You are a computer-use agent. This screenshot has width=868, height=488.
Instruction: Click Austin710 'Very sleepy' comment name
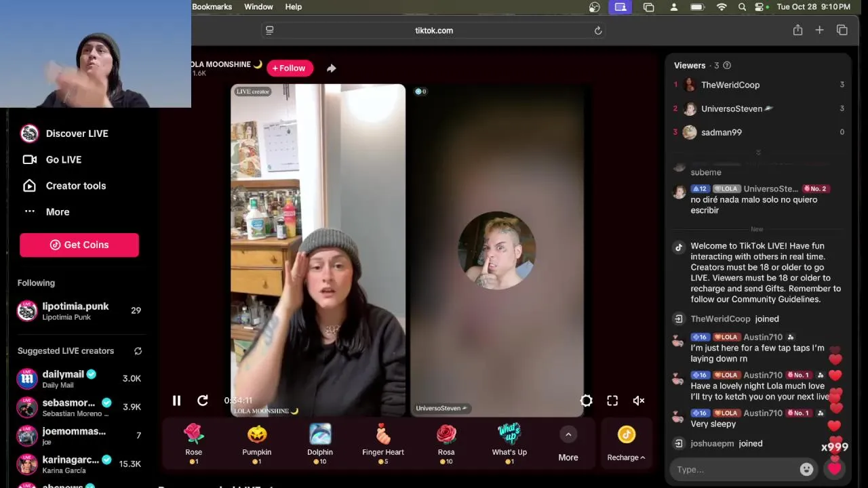[x=763, y=413]
